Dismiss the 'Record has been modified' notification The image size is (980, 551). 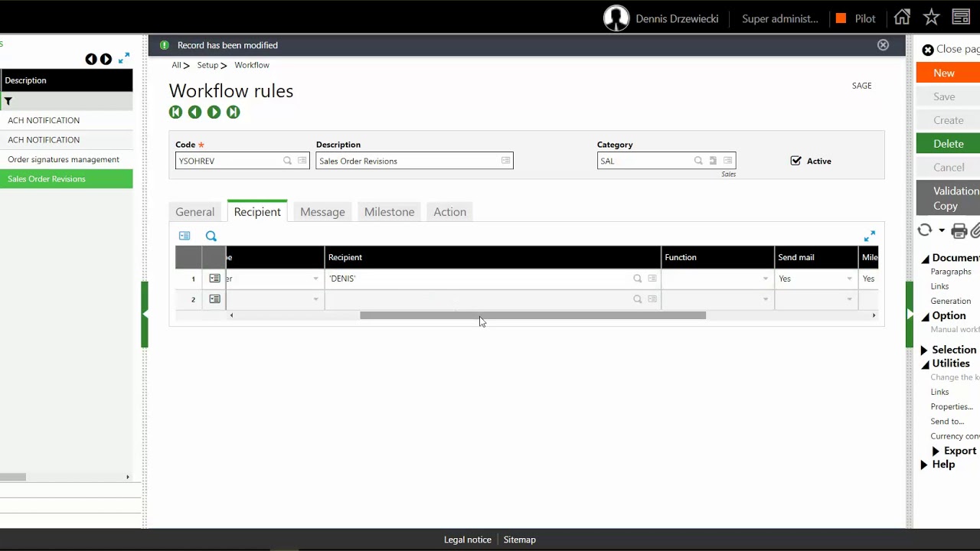(883, 45)
